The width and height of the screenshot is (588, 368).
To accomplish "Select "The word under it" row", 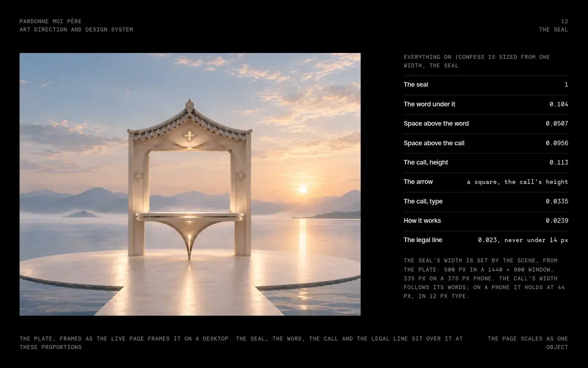I will point(486,104).
